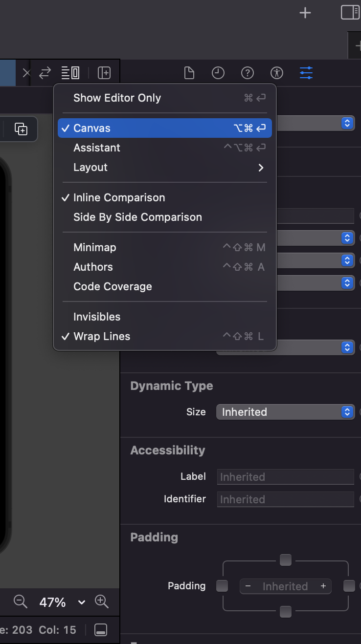Select Inline Comparison option
The image size is (361, 644).
point(165,197)
